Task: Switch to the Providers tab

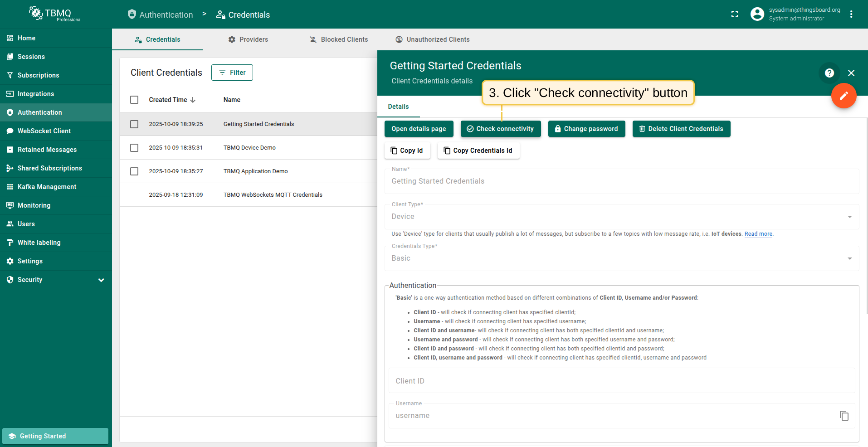Action: (x=248, y=39)
